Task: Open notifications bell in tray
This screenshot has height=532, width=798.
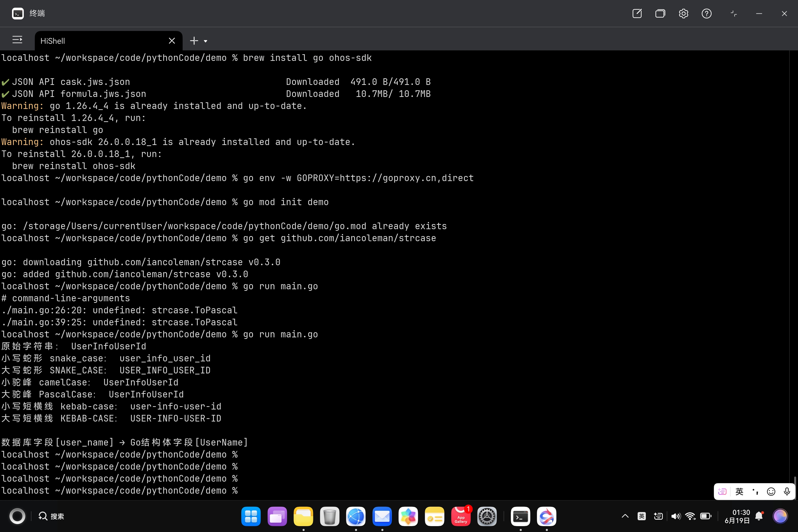Action: point(759,516)
